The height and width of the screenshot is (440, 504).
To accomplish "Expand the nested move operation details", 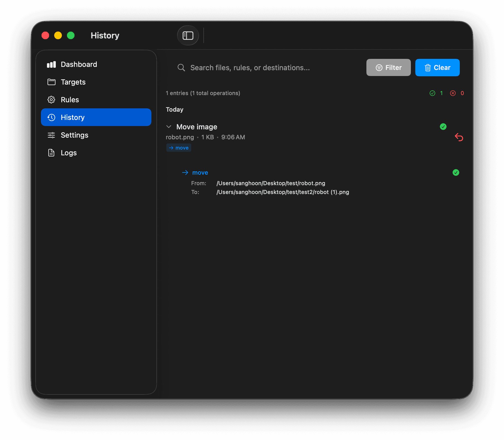I will (200, 172).
